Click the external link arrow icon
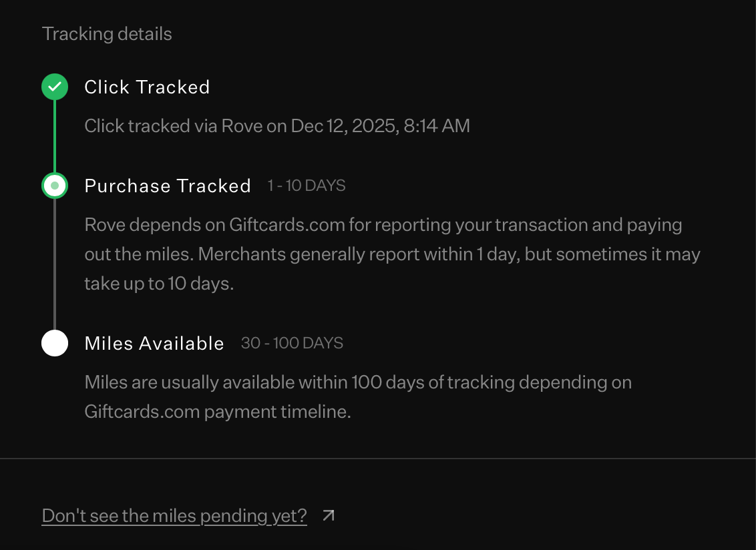Image resolution: width=756 pixels, height=550 pixels. click(327, 515)
